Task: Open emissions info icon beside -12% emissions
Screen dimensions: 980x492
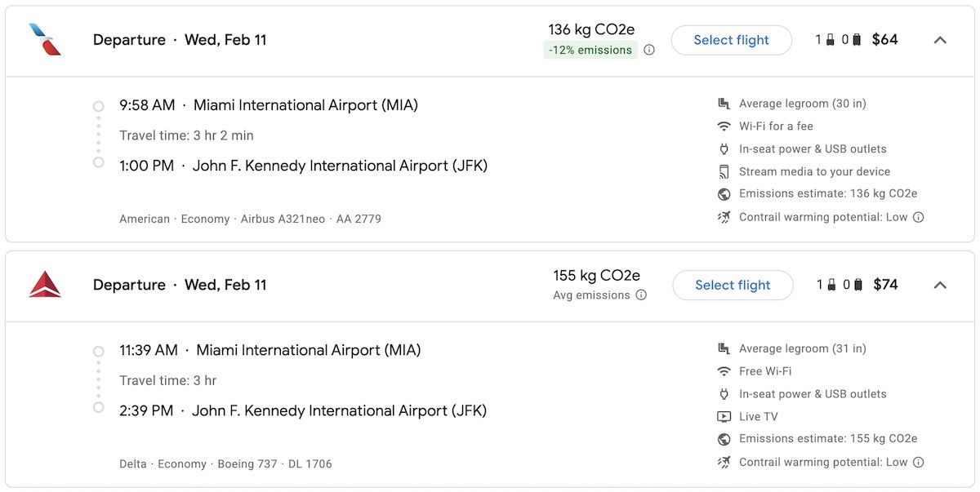Action: (649, 50)
